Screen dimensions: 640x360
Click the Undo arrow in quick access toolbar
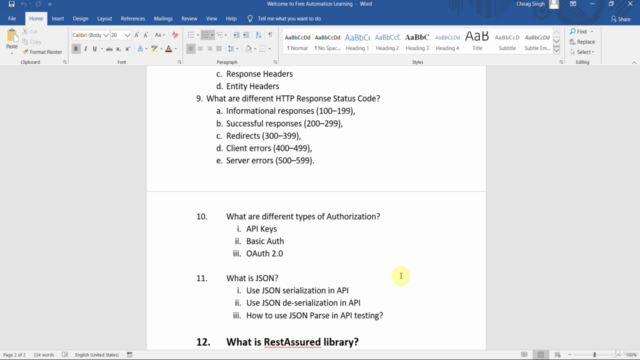click(24, 4)
